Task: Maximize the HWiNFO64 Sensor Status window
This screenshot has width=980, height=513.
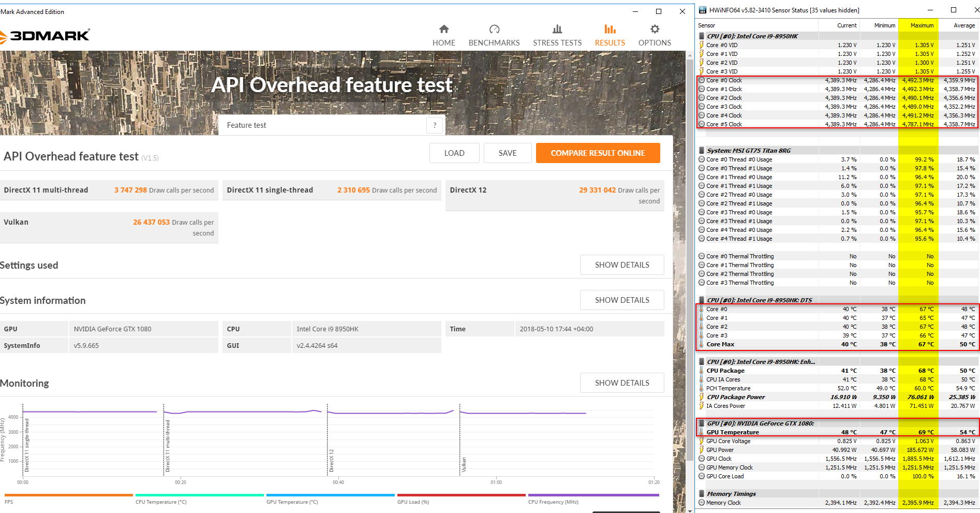Action: pos(953,10)
